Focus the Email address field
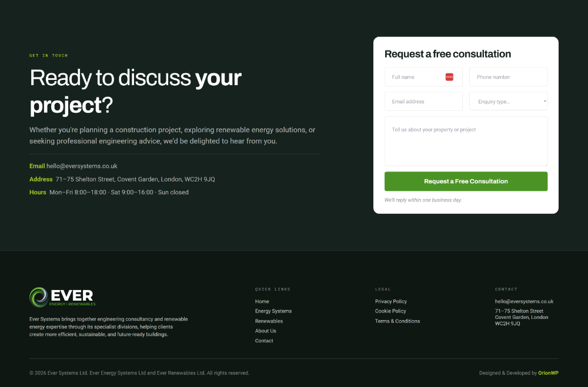The height and width of the screenshot is (387, 588). pyautogui.click(x=423, y=101)
